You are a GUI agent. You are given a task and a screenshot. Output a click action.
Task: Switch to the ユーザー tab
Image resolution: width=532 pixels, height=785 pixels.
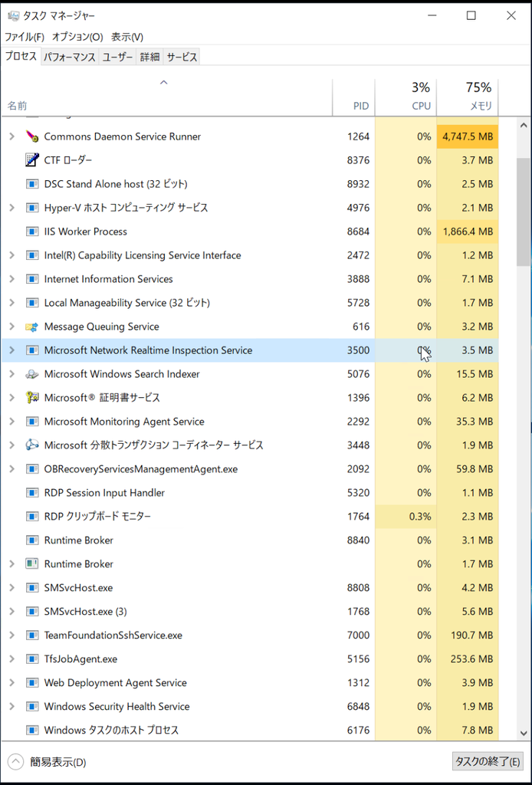117,57
